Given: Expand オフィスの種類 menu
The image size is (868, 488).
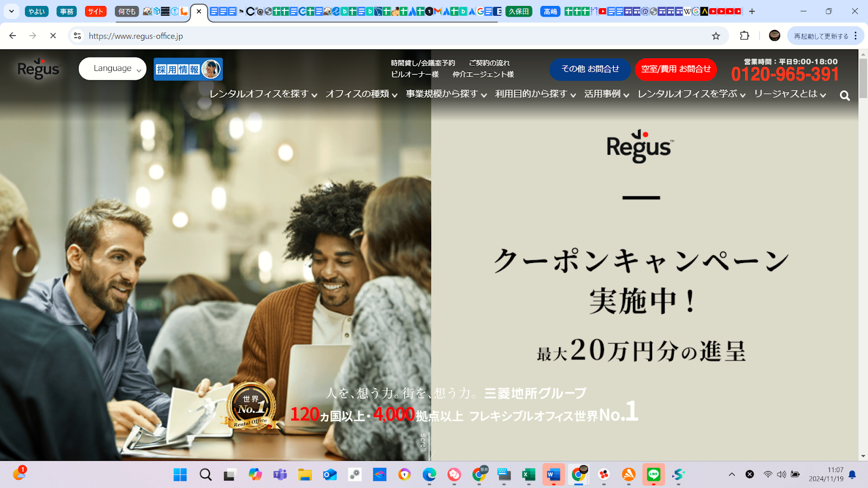Looking at the screenshot, I should pyautogui.click(x=361, y=94).
